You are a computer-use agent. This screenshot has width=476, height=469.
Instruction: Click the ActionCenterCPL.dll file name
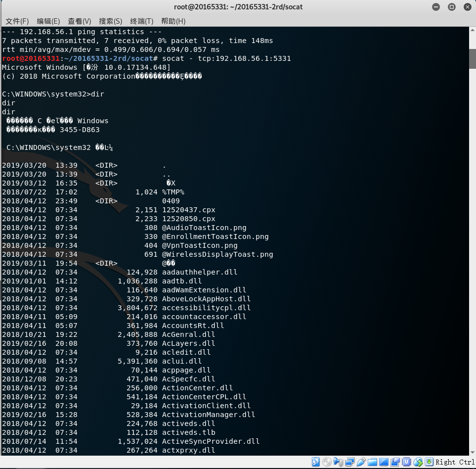click(204, 397)
